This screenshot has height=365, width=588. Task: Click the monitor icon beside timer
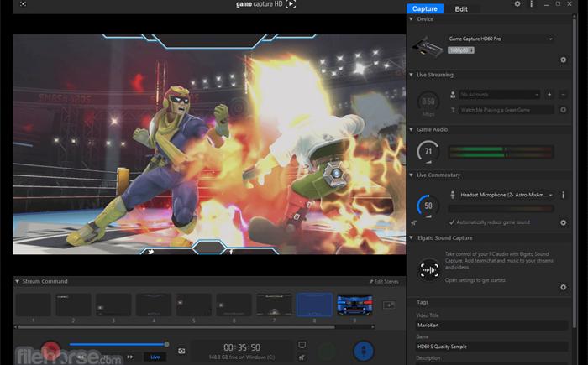coord(302,345)
